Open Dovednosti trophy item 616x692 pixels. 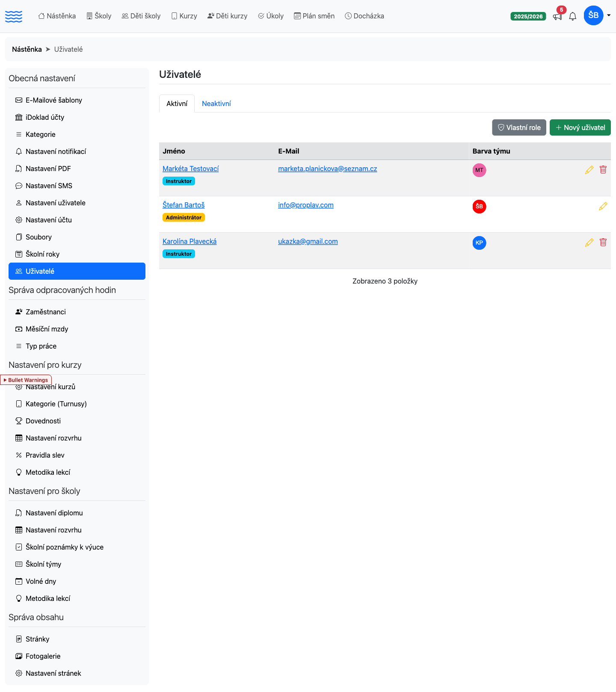pyautogui.click(x=77, y=421)
